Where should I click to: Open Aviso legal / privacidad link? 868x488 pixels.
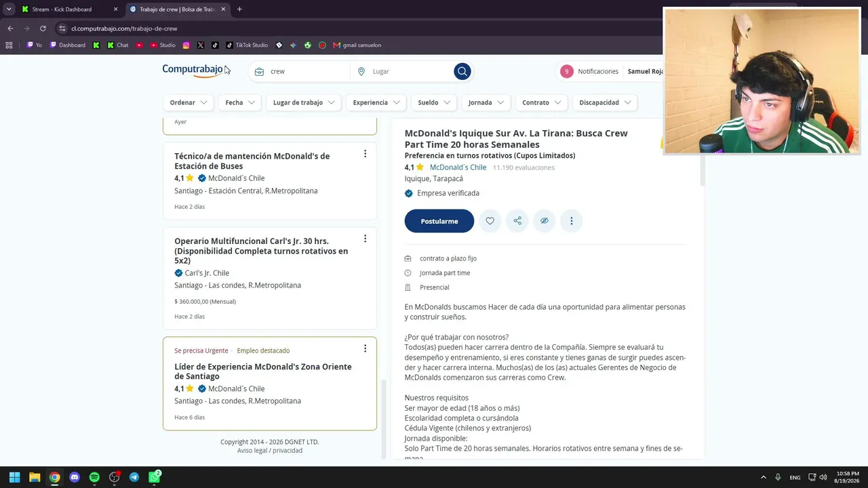point(270,451)
